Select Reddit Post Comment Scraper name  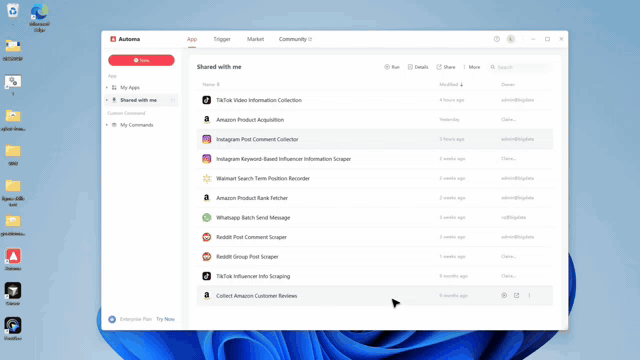[x=251, y=237]
